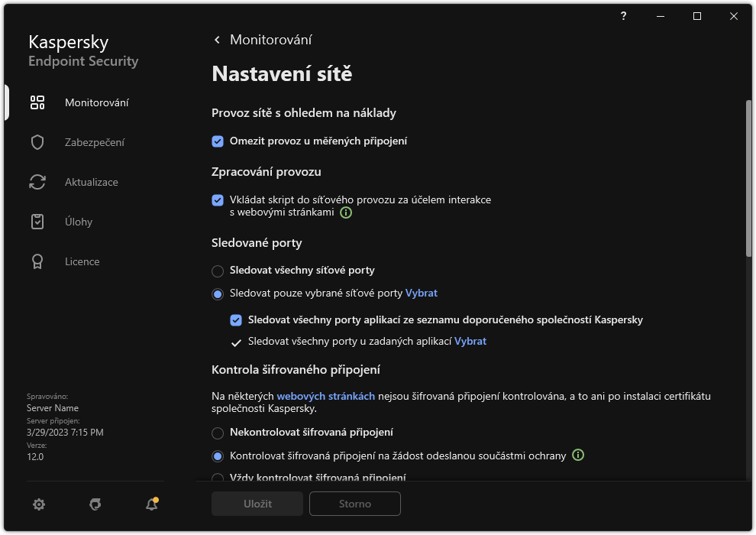Click the Uložit button to save
The image size is (756, 535).
pyautogui.click(x=257, y=504)
